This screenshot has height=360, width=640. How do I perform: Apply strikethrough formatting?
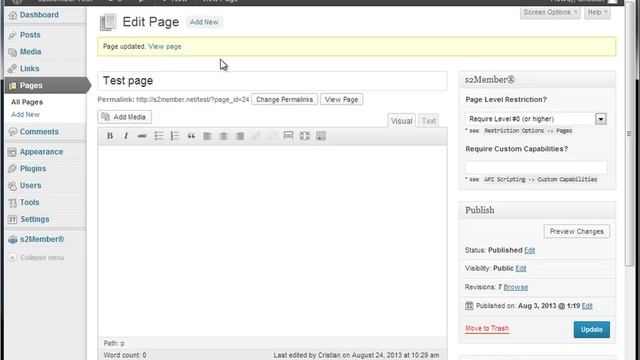point(142,136)
